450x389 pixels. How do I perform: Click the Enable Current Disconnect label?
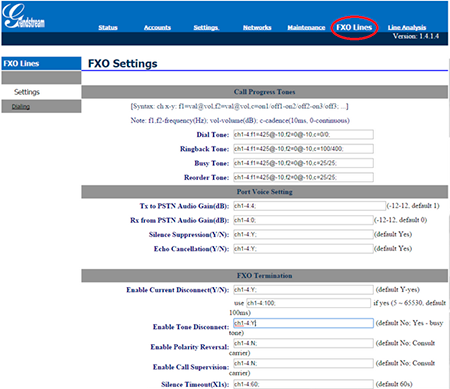[178, 290]
